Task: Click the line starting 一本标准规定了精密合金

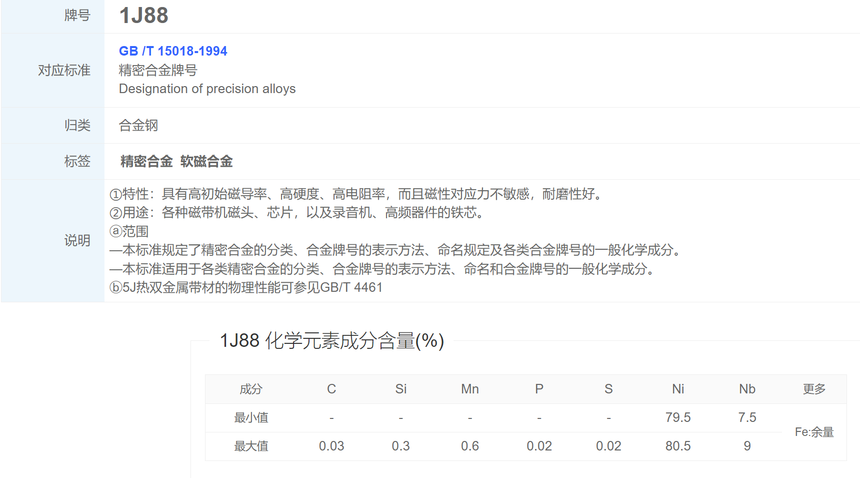Action: tap(397, 250)
